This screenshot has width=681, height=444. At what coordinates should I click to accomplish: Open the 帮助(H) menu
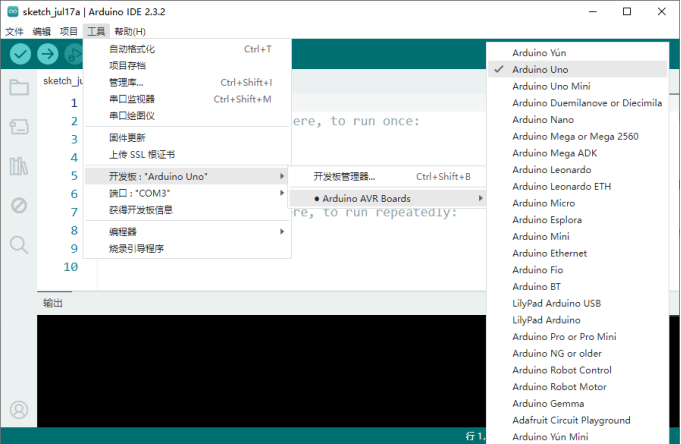[x=130, y=32]
